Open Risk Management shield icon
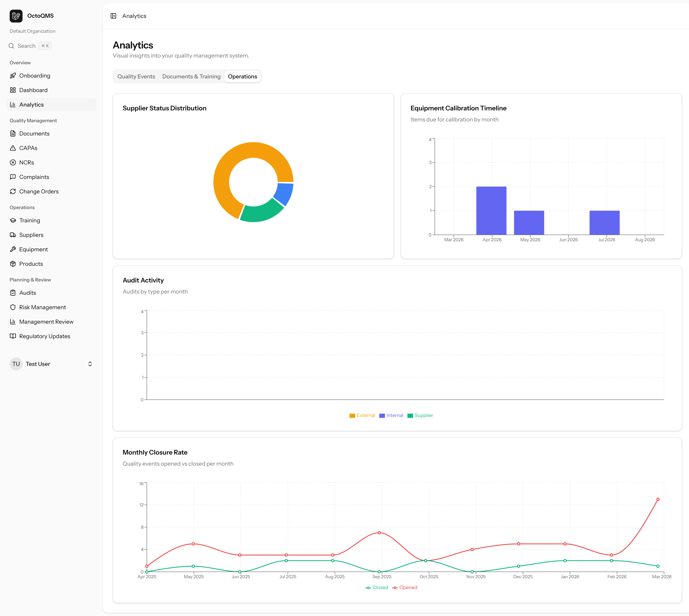The height and width of the screenshot is (616, 689). click(13, 307)
